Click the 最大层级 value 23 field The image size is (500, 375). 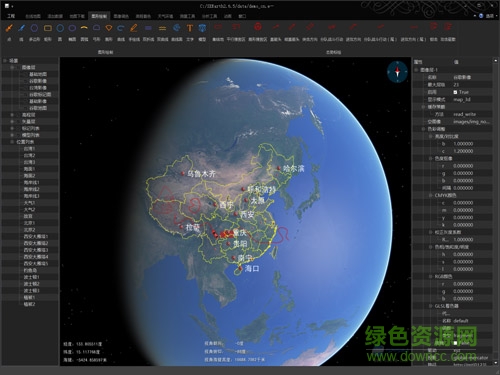(x=472, y=85)
